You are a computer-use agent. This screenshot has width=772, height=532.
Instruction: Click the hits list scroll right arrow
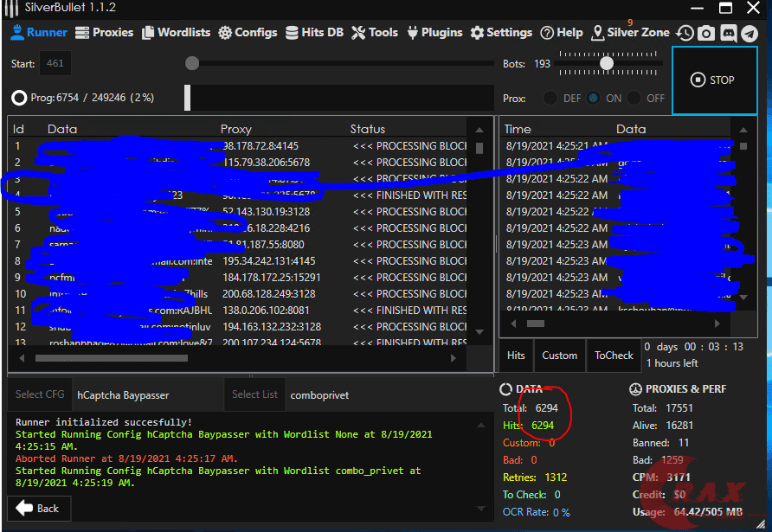(717, 324)
